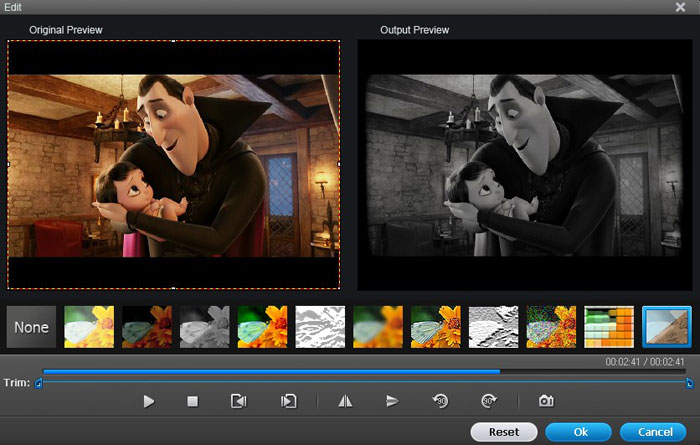Click the trim start handle
Viewport: 700px width, 445px height.
point(38,383)
